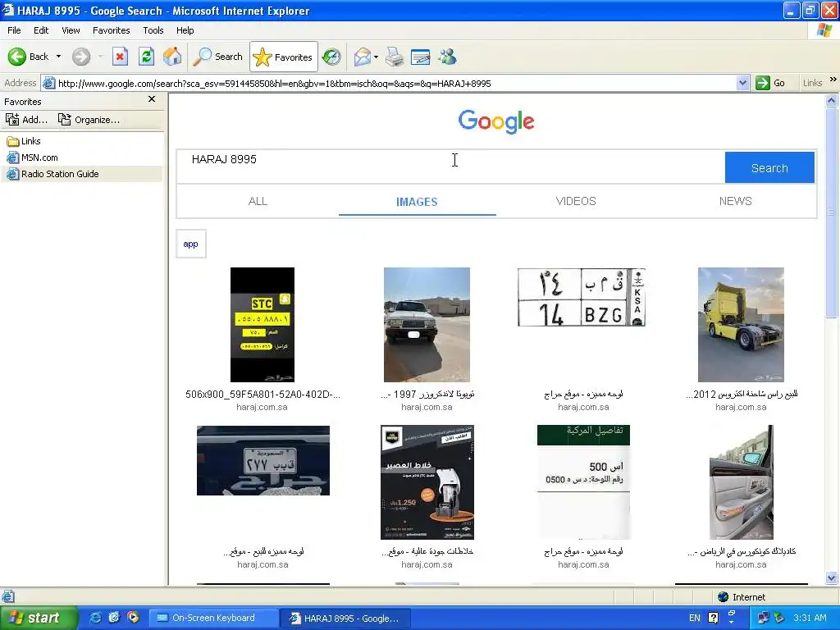The width and height of the screenshot is (840, 630).
Task: Click the blue Search button
Action: [x=769, y=167]
